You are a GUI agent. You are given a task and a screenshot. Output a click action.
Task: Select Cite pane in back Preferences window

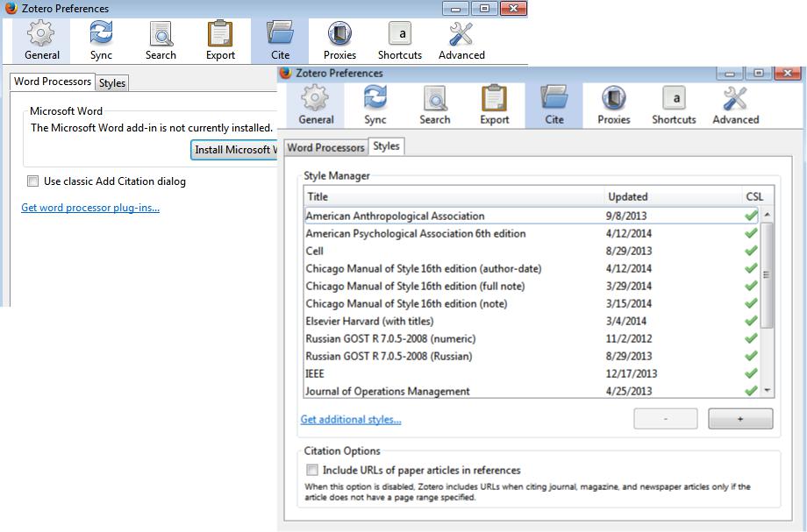click(x=280, y=41)
